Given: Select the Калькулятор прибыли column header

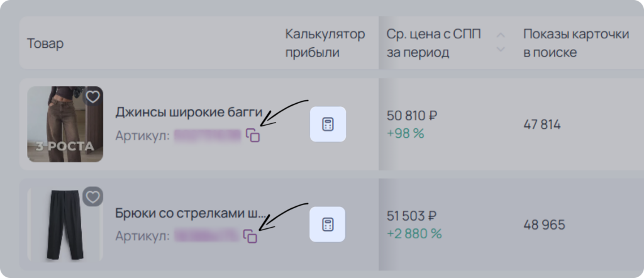Looking at the screenshot, I should 325,43.
